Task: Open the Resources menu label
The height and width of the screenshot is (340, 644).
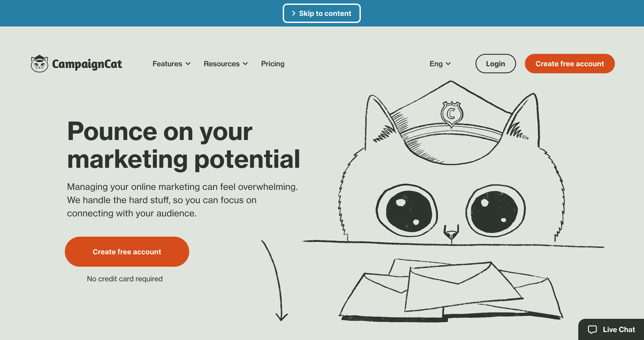Action: [x=221, y=64]
